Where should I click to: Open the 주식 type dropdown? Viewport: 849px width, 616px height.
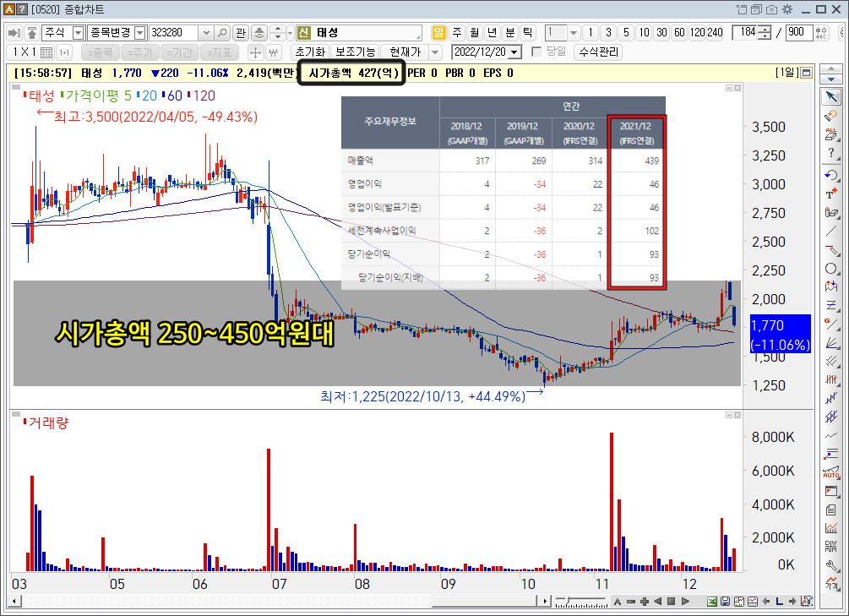(x=79, y=33)
